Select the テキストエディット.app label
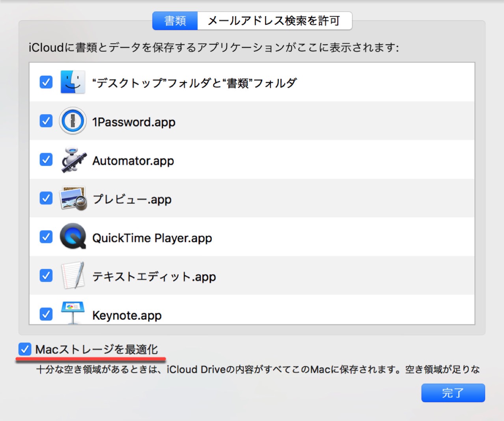Image resolution: width=504 pixels, height=421 pixels. click(x=154, y=277)
